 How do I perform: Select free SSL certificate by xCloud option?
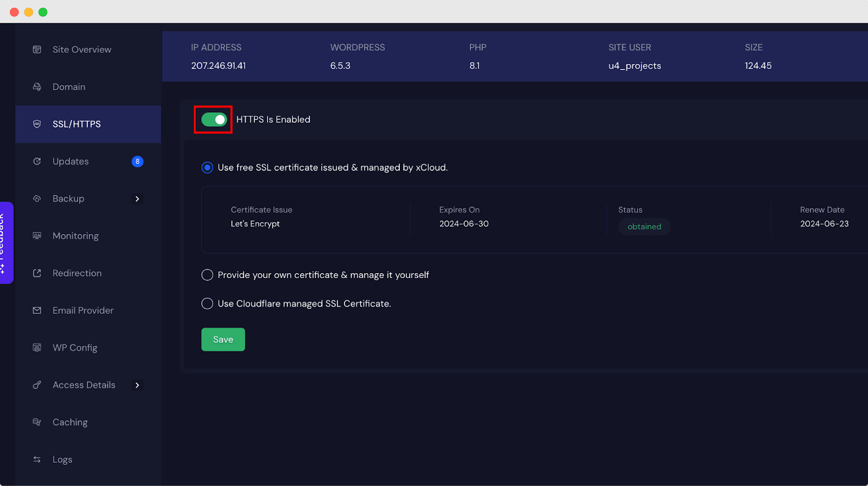click(207, 168)
